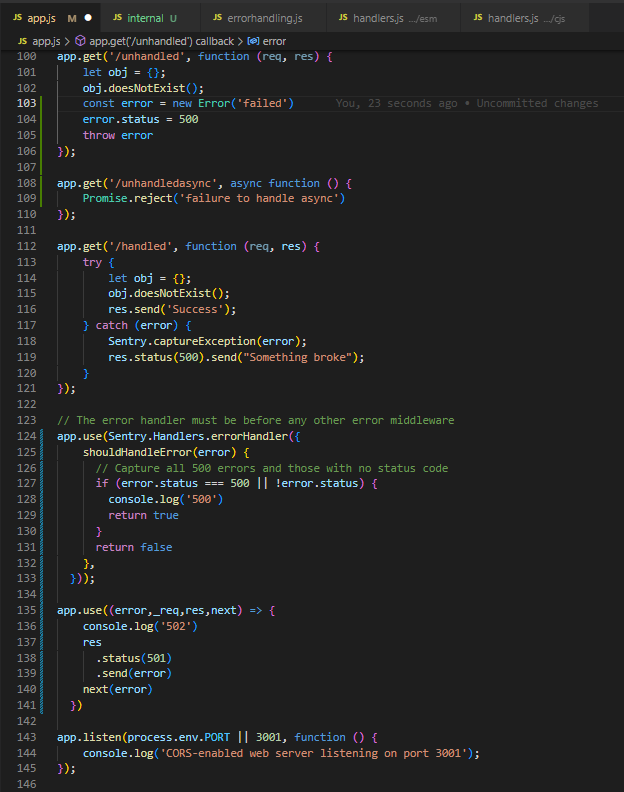This screenshot has height=792, width=624.
Task: Select the error breadcrumb item
Action: pyautogui.click(x=274, y=41)
